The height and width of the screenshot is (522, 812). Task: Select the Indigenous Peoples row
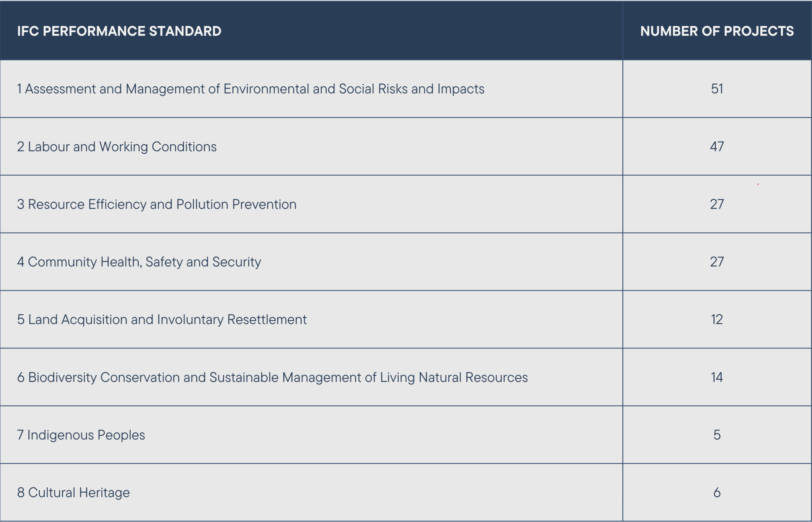tap(81, 435)
